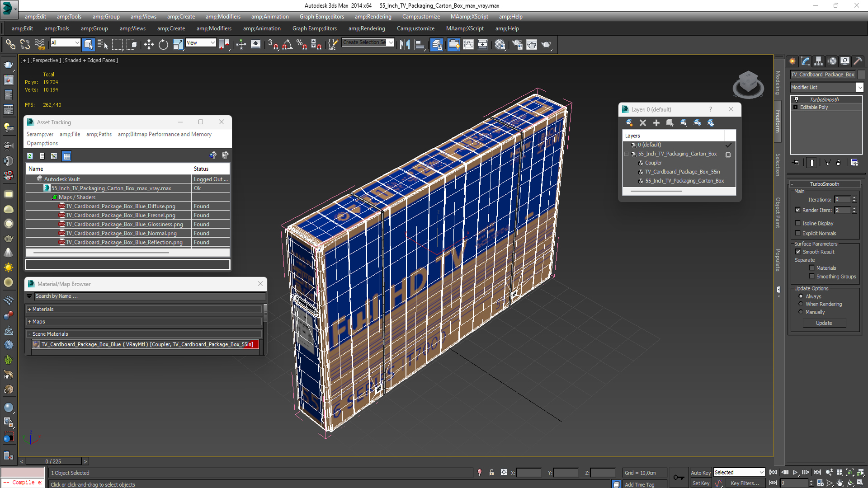This screenshot has width=868, height=488.
Task: Toggle the Angle Snap icon
Action: click(287, 44)
